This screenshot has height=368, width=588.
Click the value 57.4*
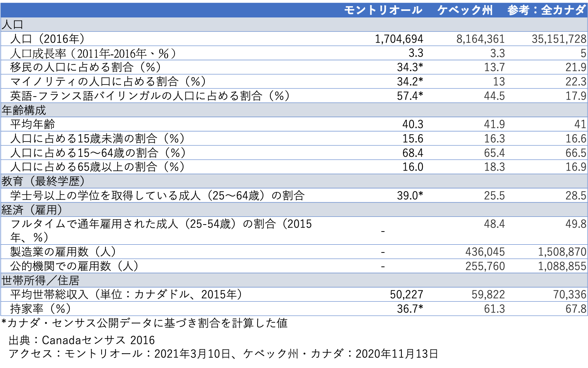[x=410, y=96]
